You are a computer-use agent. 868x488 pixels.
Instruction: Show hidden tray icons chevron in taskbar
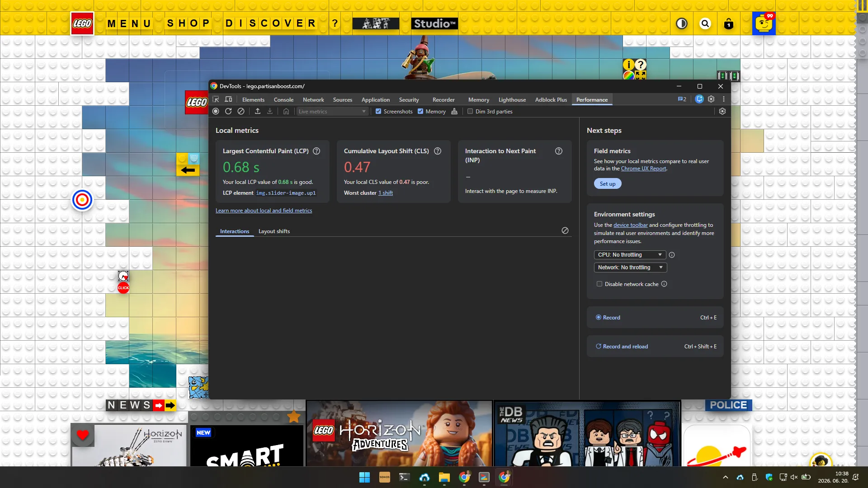(726, 477)
